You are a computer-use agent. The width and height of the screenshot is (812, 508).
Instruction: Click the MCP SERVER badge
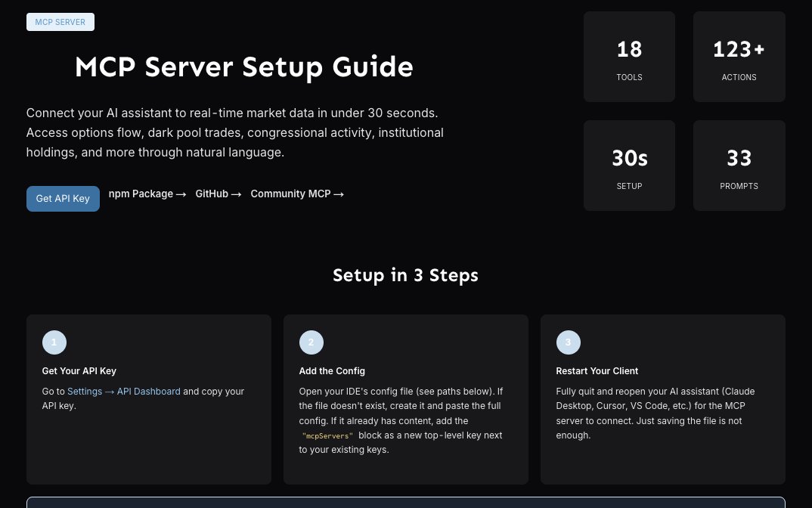[x=60, y=22]
